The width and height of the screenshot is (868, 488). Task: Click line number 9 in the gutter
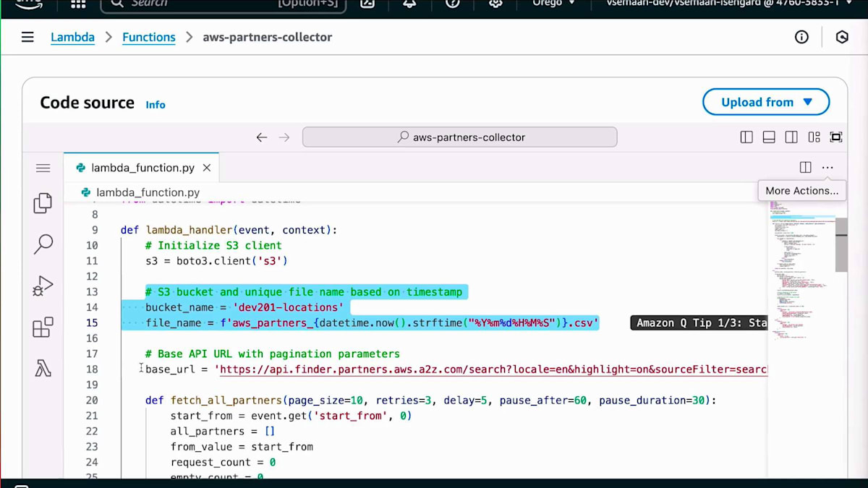(x=95, y=230)
